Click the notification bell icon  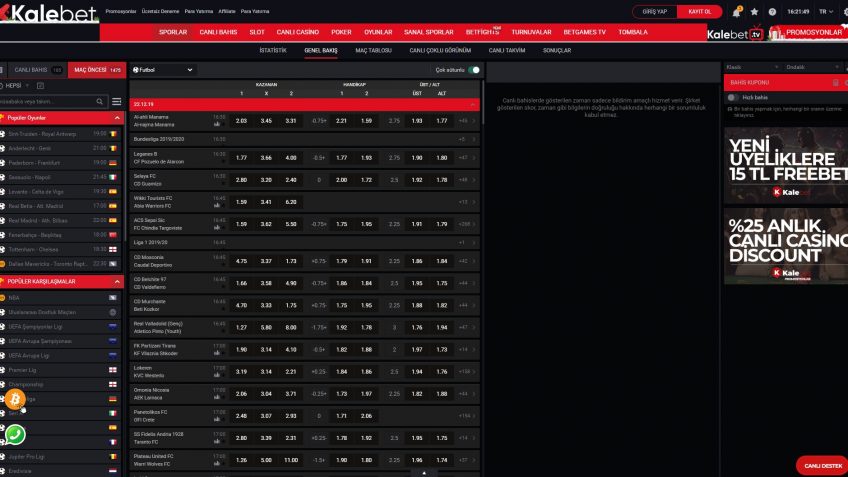click(737, 11)
